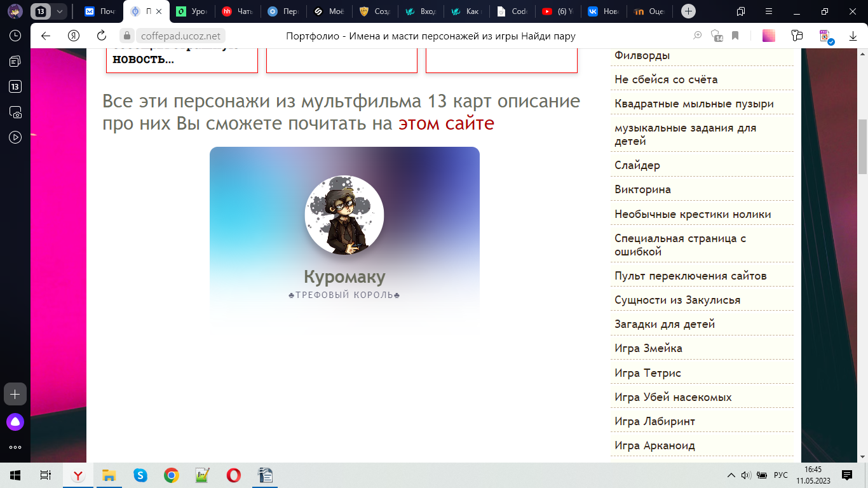
Task: Open the password manager key icon
Action: (796, 36)
